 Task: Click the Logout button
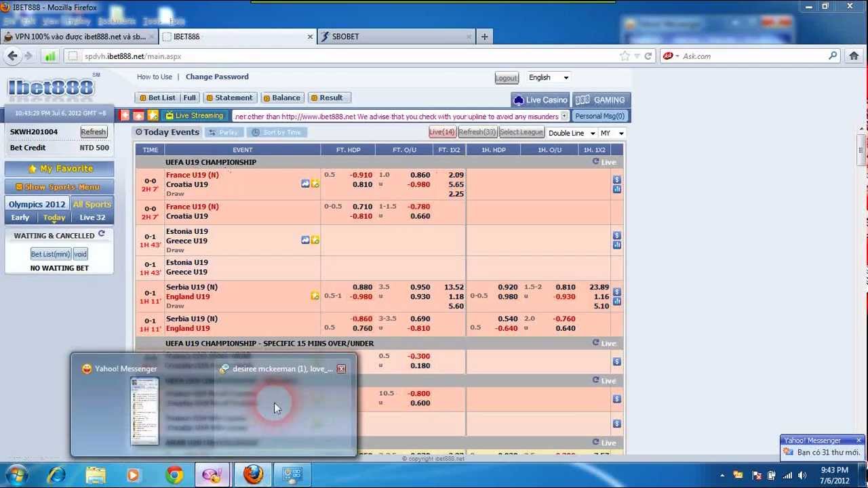point(506,78)
